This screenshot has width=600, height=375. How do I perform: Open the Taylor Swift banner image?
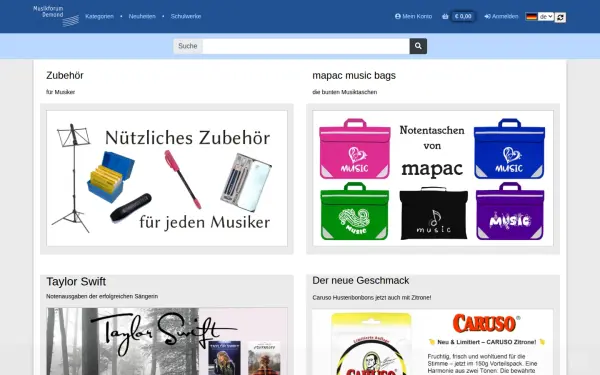167,341
